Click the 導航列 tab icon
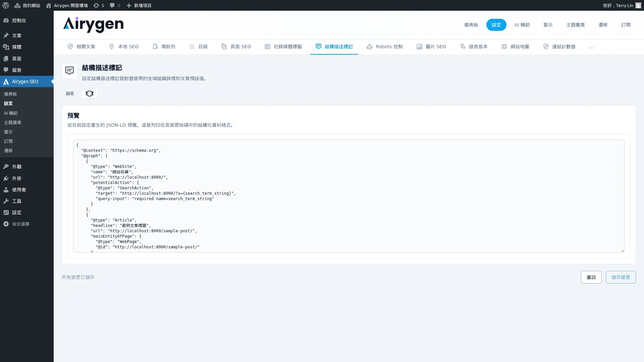The height and width of the screenshot is (362, 644). tap(155, 47)
